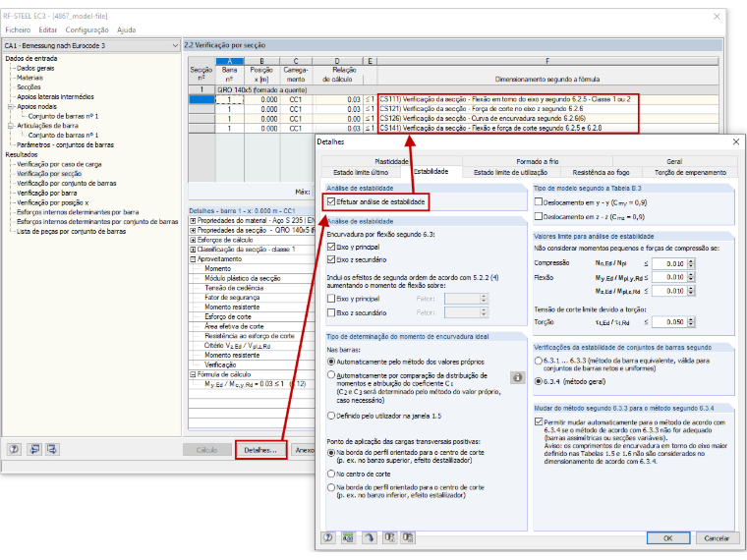Switch to the 'Torção de empenamento' tab
This screenshot has width=747, height=560.
coord(690,172)
